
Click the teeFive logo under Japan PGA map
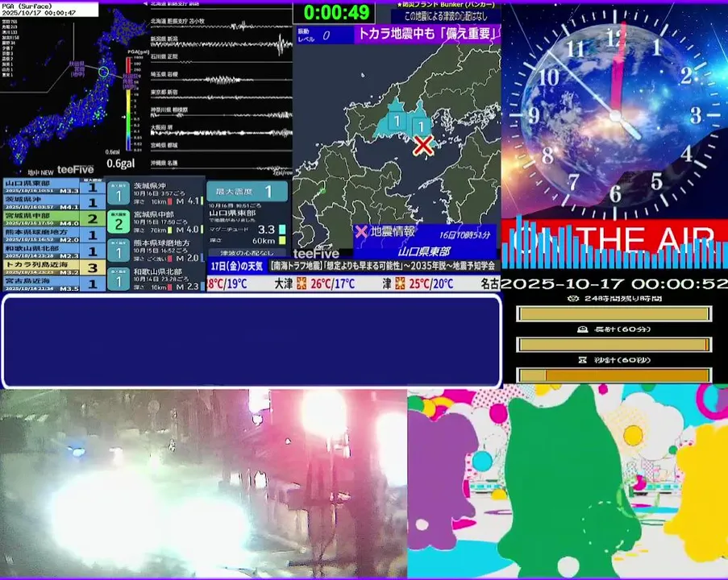pyautogui.click(x=75, y=170)
